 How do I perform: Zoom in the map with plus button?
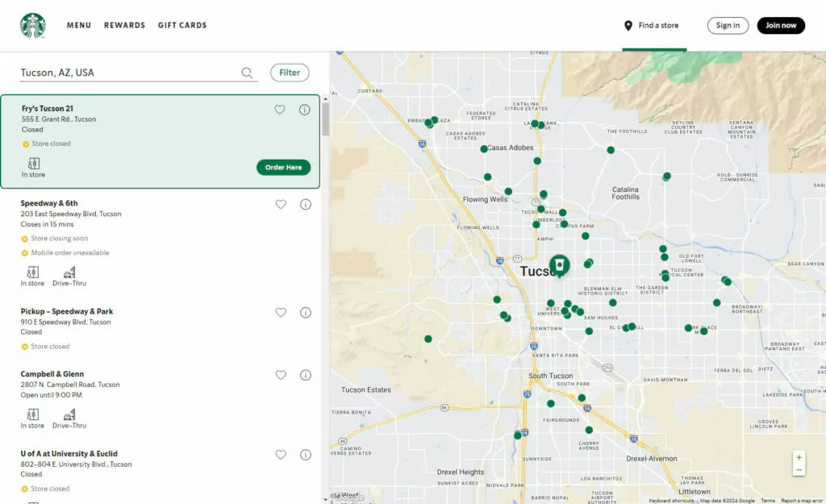799,457
